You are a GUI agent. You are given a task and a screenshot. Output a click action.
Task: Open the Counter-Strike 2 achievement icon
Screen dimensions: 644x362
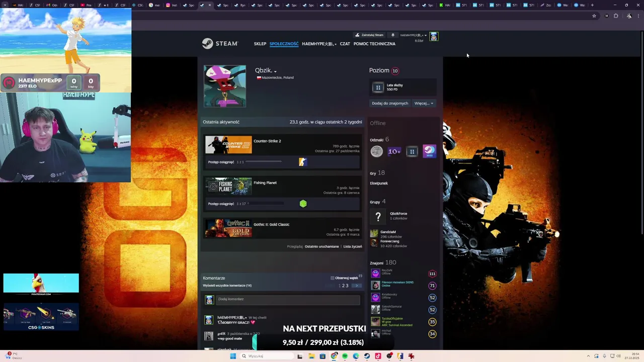303,162
